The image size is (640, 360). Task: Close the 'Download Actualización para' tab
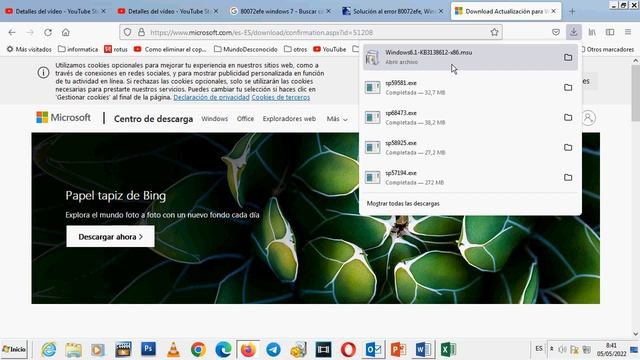click(x=553, y=11)
